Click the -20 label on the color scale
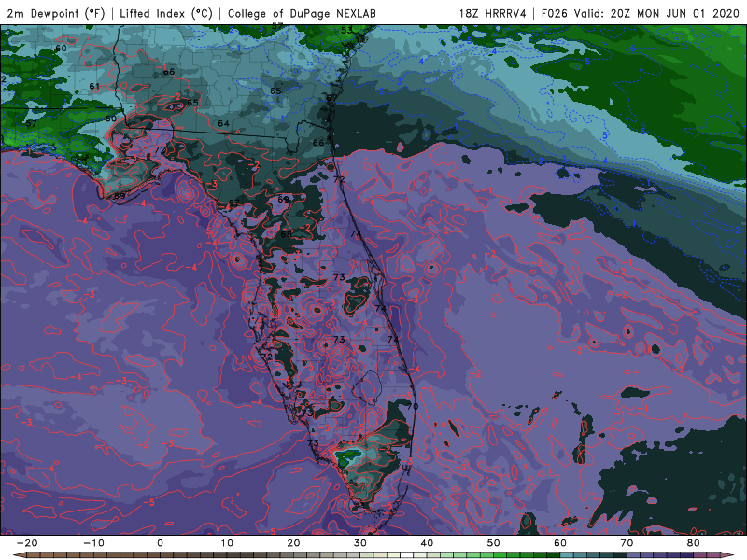 (x=27, y=543)
